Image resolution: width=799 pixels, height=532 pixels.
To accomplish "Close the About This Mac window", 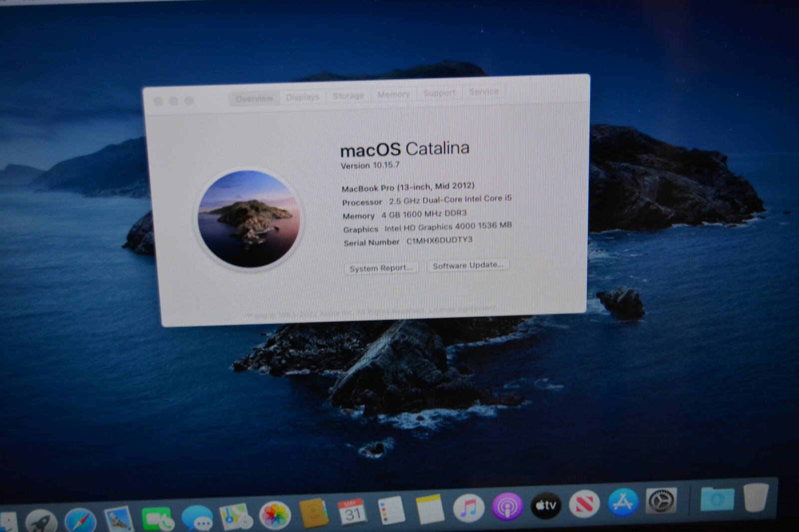I will 158,102.
